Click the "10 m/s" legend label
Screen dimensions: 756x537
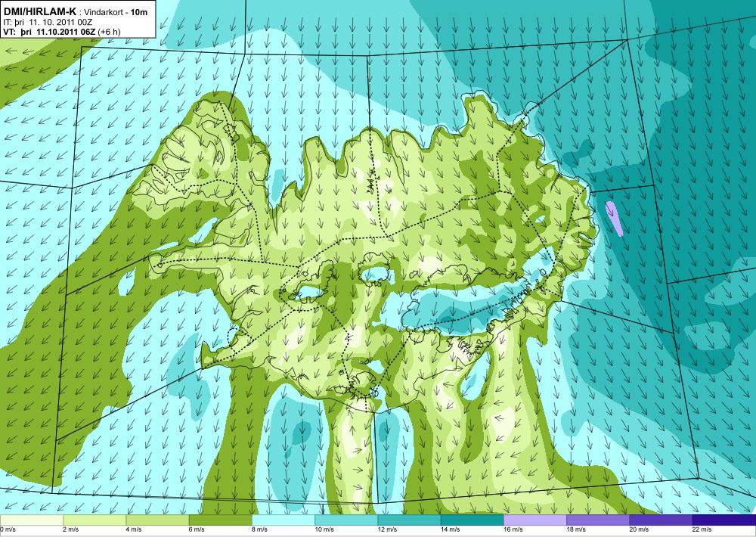coord(324,529)
